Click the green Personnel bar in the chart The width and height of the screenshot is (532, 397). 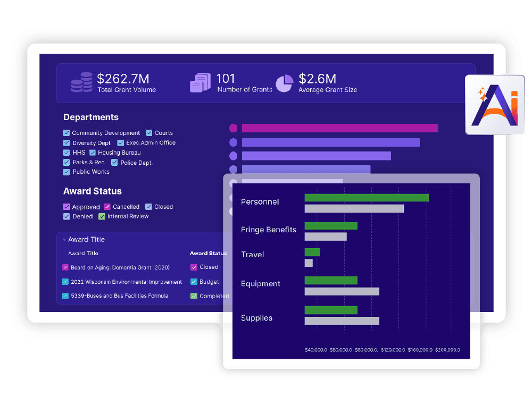366,197
